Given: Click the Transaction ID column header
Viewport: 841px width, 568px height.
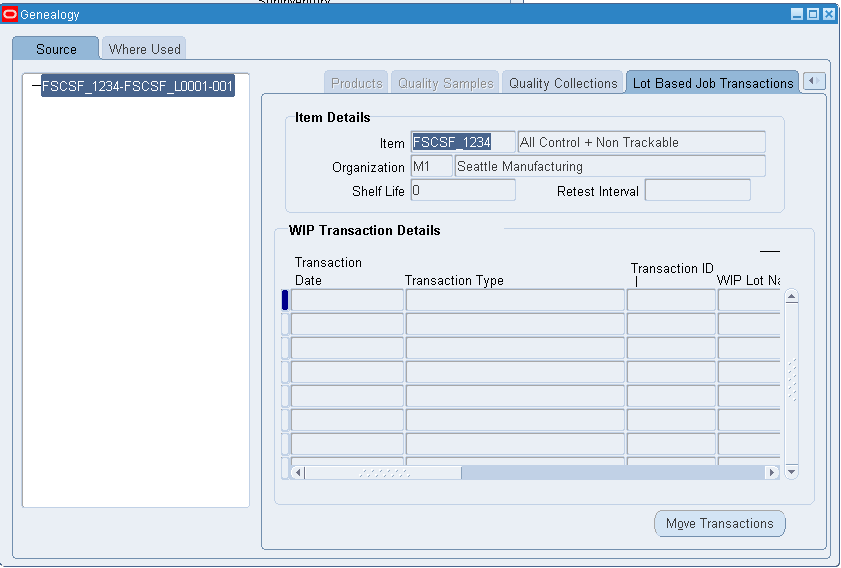Looking at the screenshot, I should tap(672, 268).
